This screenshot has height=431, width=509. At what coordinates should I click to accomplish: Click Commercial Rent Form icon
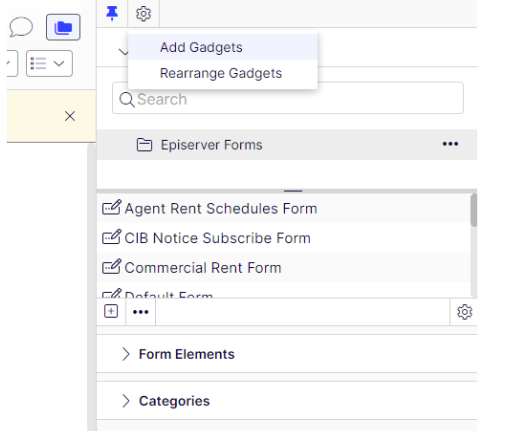pos(111,268)
